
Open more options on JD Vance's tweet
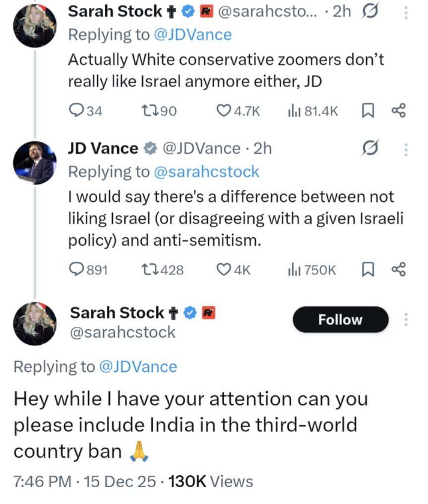[x=406, y=150]
